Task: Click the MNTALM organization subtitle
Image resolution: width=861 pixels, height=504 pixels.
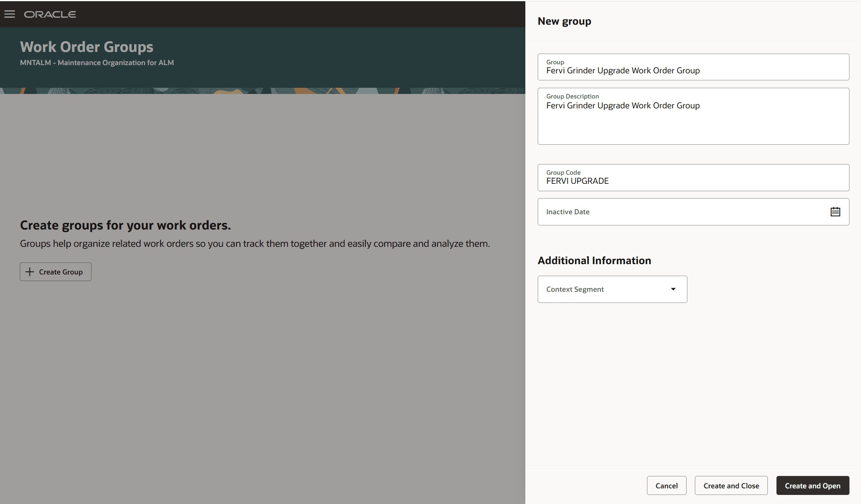Action: (x=97, y=63)
